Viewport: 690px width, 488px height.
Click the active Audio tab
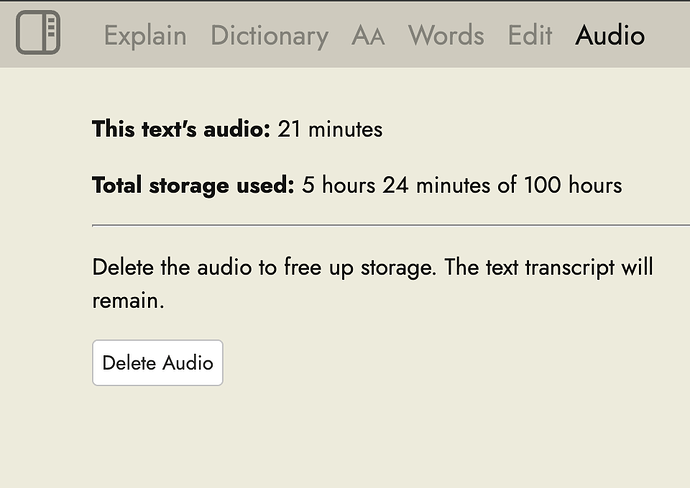click(x=610, y=36)
